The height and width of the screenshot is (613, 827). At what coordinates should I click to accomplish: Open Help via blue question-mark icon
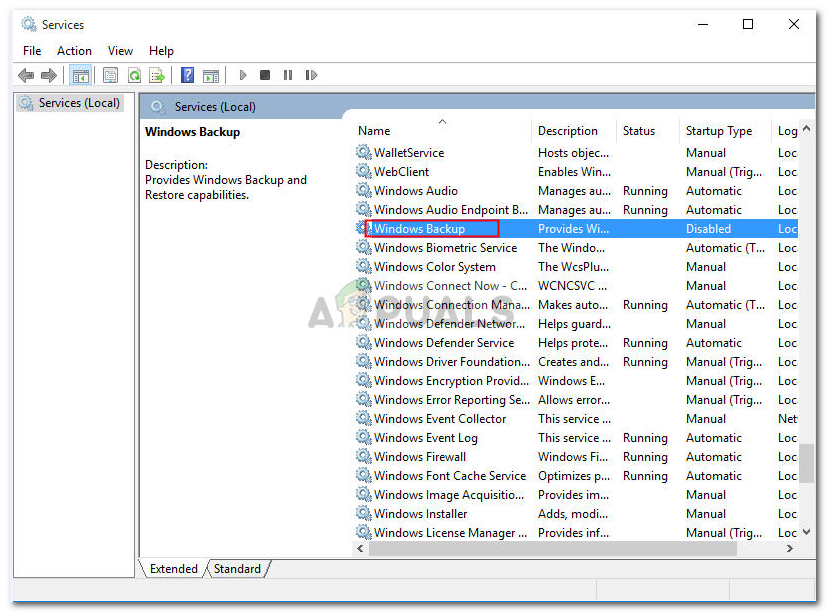coord(187,75)
